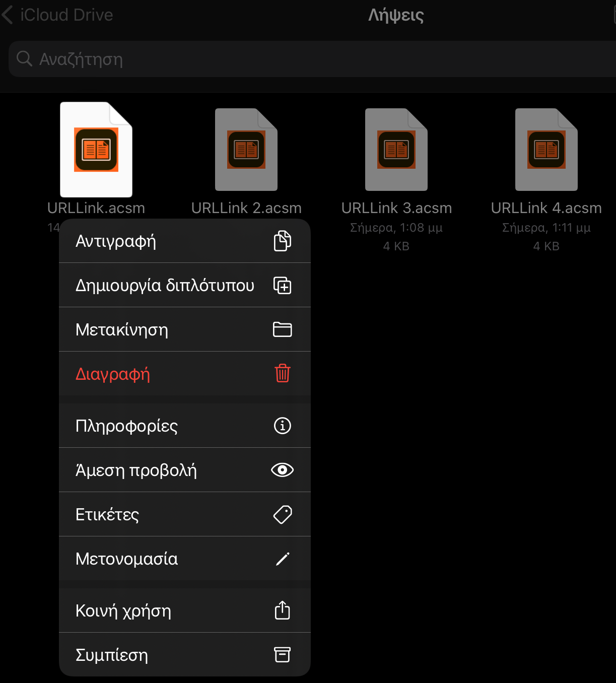Click the file name URLLink 2.acsm

click(x=246, y=208)
